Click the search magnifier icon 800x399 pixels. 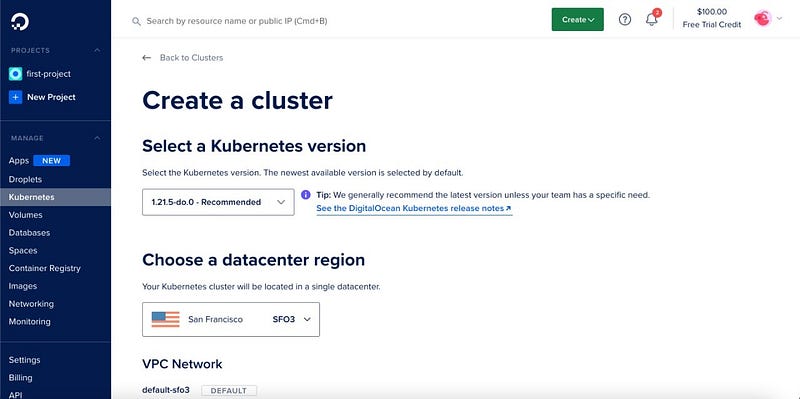click(136, 21)
